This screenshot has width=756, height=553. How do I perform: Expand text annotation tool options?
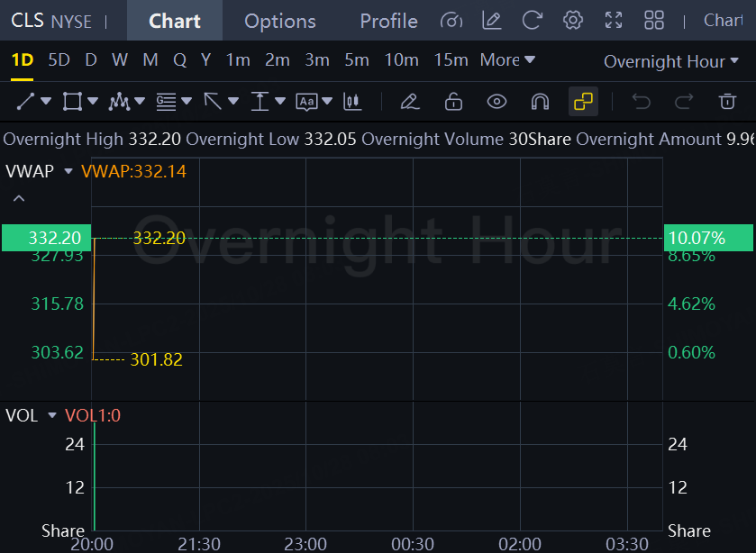click(x=327, y=101)
